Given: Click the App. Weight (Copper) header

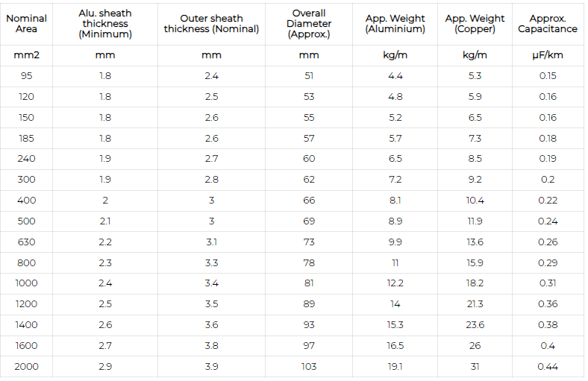Looking at the screenshot, I should pyautogui.click(x=475, y=23).
